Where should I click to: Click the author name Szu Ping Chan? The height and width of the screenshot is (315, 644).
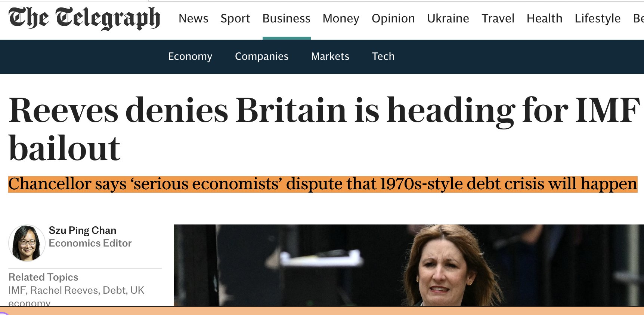(x=82, y=230)
